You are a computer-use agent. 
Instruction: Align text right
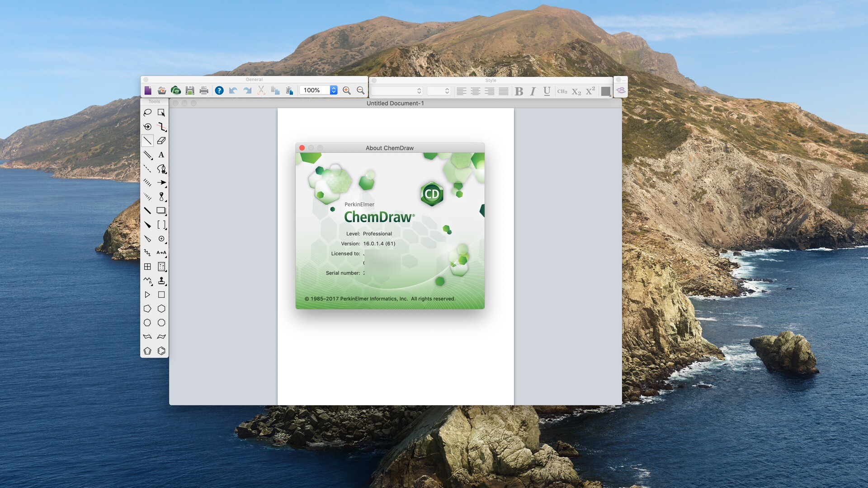(490, 91)
